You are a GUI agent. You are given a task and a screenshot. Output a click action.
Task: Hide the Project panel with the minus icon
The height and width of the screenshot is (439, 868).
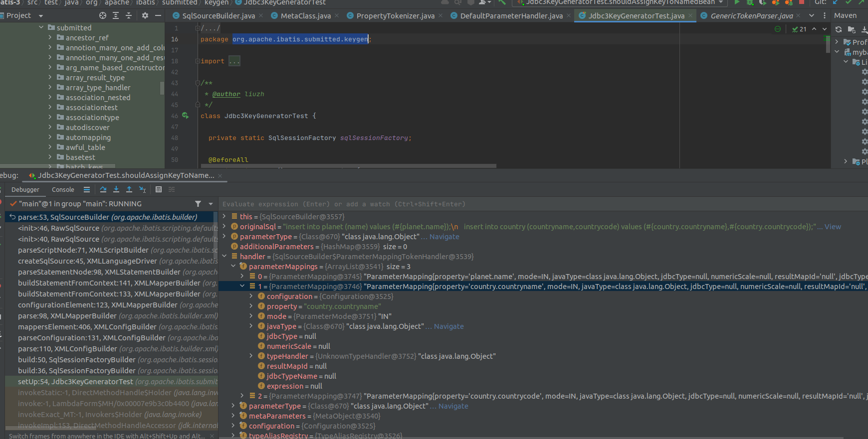158,15
